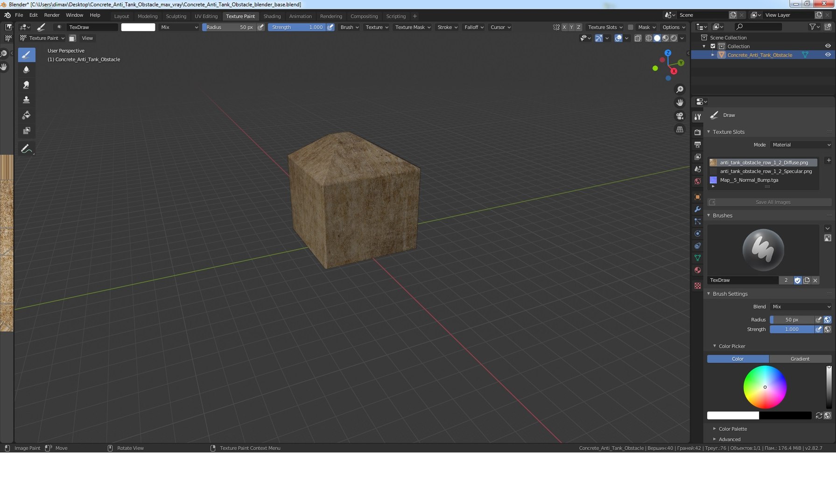Open the Mode Material dropdown
The height and width of the screenshot is (504, 836).
click(x=801, y=145)
